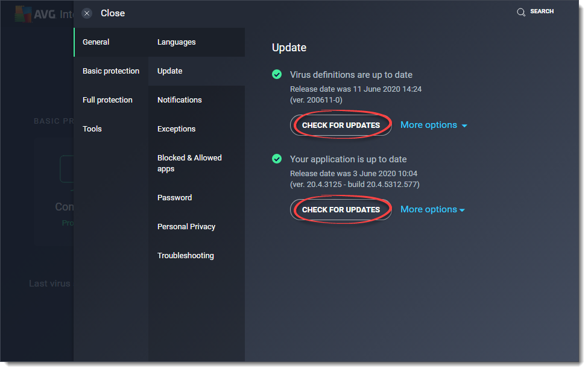Click the green check beside virus definitions status
The width and height of the screenshot is (588, 371).
277,74
